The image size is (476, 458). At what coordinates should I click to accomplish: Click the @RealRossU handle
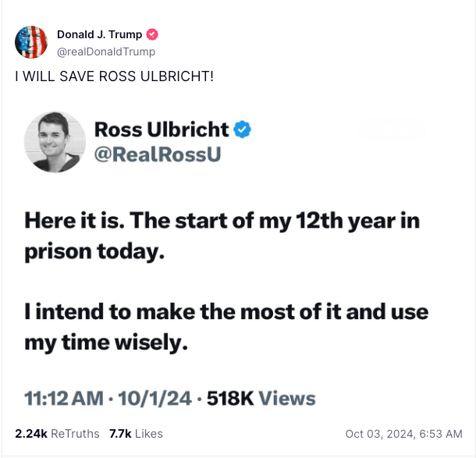pos(157,154)
